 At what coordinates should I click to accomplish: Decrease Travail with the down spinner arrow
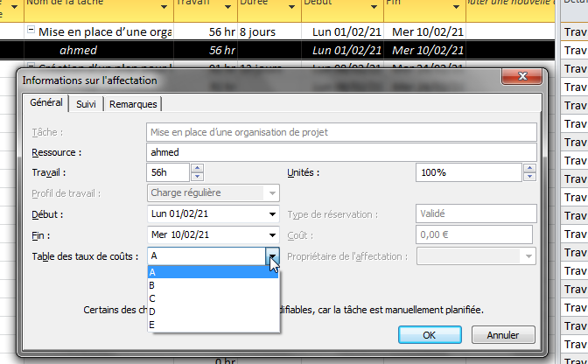tap(197, 177)
